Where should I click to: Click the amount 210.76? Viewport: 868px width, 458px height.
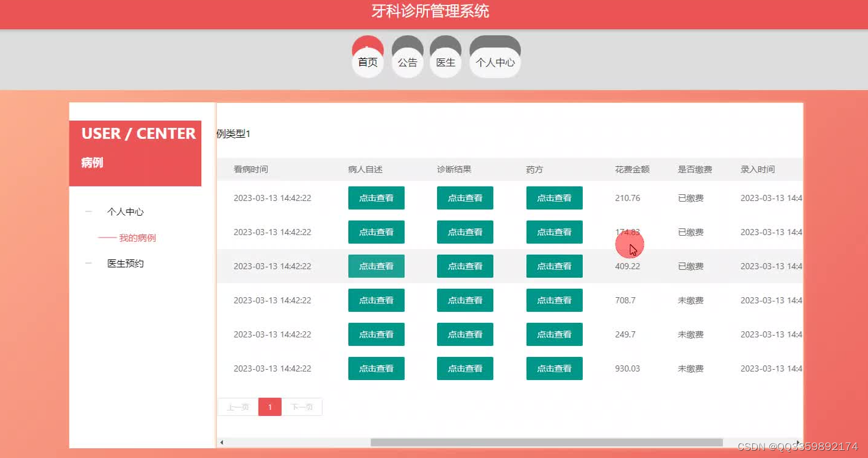click(628, 198)
